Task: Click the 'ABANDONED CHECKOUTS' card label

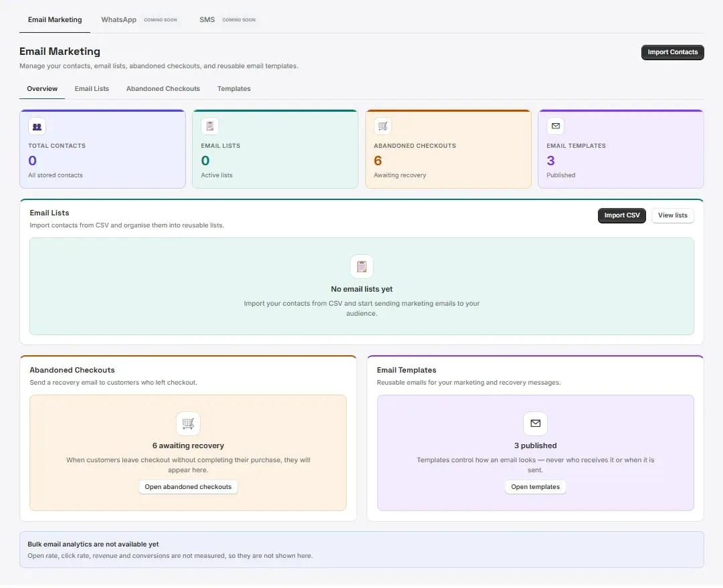Action: click(415, 146)
